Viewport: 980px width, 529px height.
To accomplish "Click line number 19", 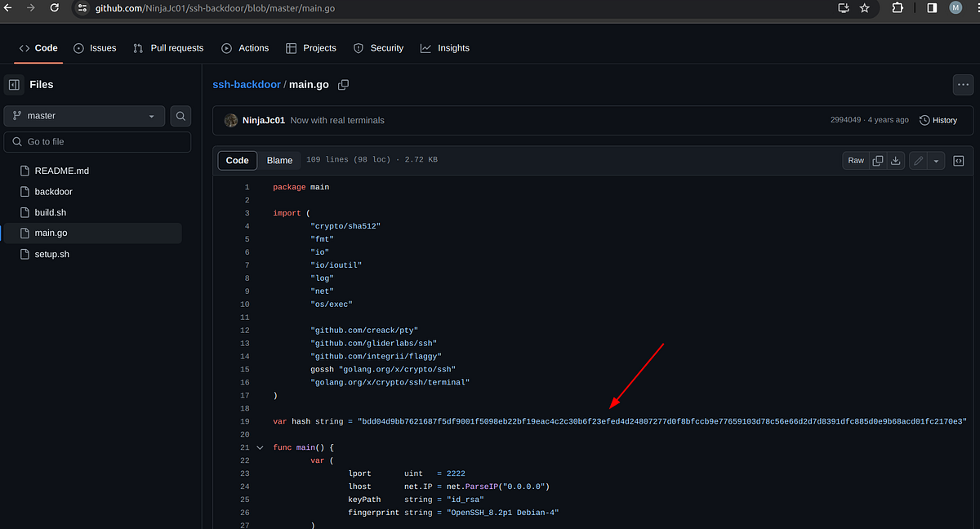I will [245, 421].
